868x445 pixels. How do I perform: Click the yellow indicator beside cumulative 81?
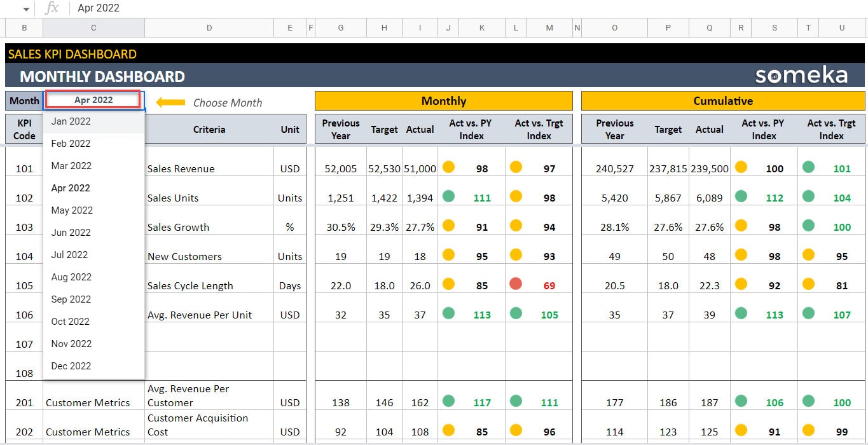[x=808, y=284]
